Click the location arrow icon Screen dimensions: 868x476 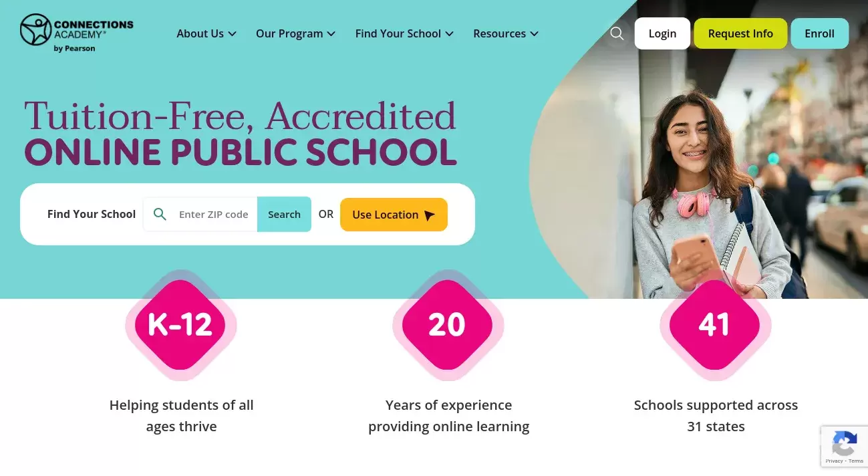coord(430,215)
